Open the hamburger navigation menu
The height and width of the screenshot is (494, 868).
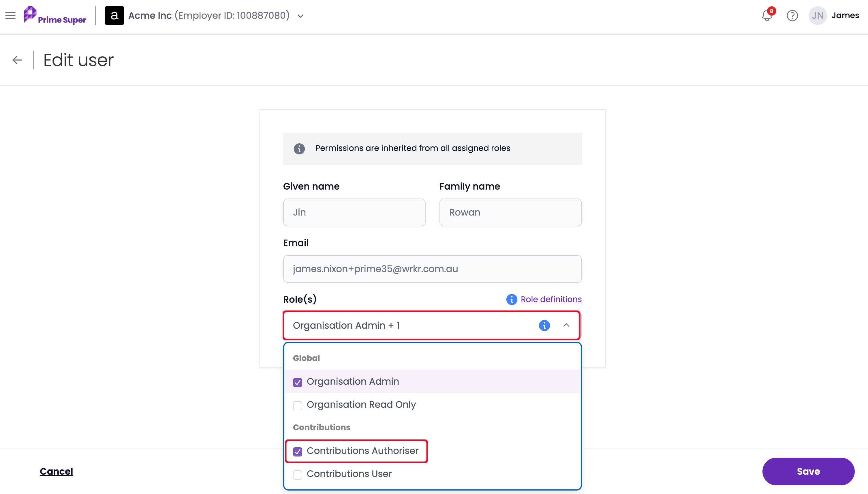10,16
